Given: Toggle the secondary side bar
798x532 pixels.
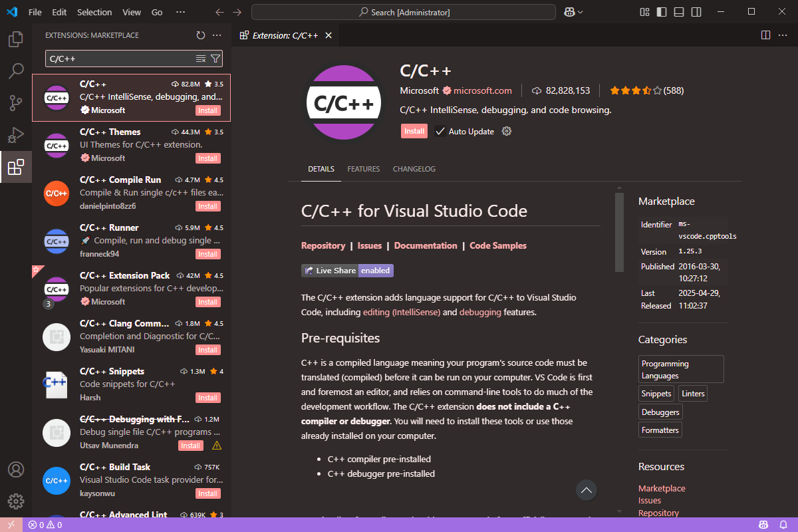Looking at the screenshot, I should pos(696,12).
